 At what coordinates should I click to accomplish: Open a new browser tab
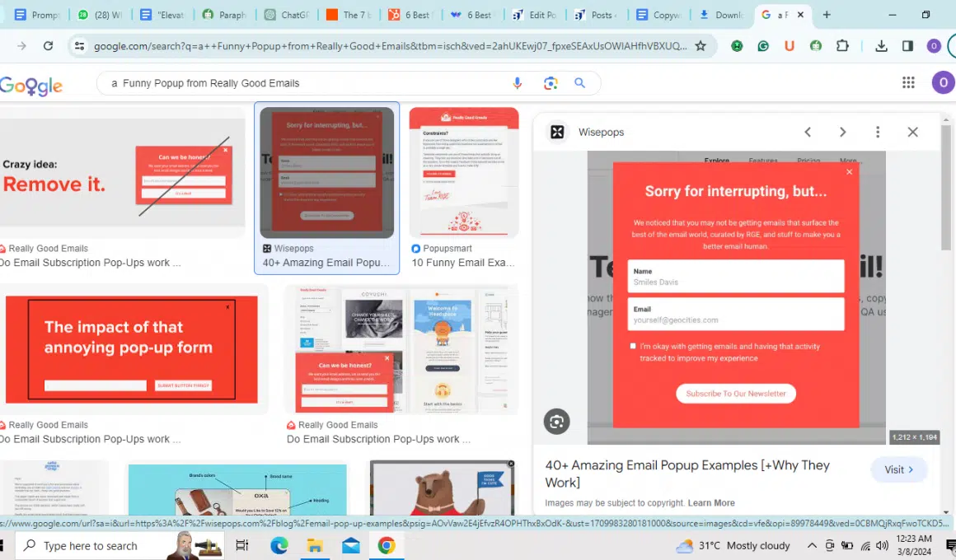coord(827,15)
